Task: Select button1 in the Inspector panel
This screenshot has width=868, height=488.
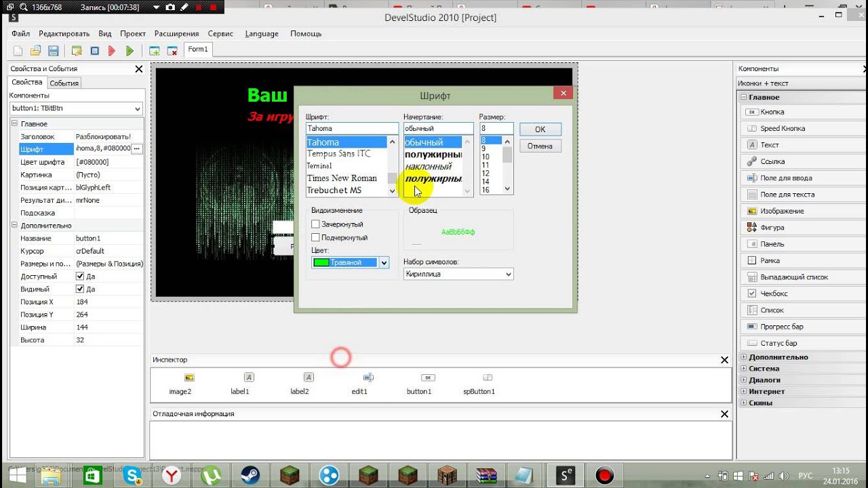Action: coord(419,384)
